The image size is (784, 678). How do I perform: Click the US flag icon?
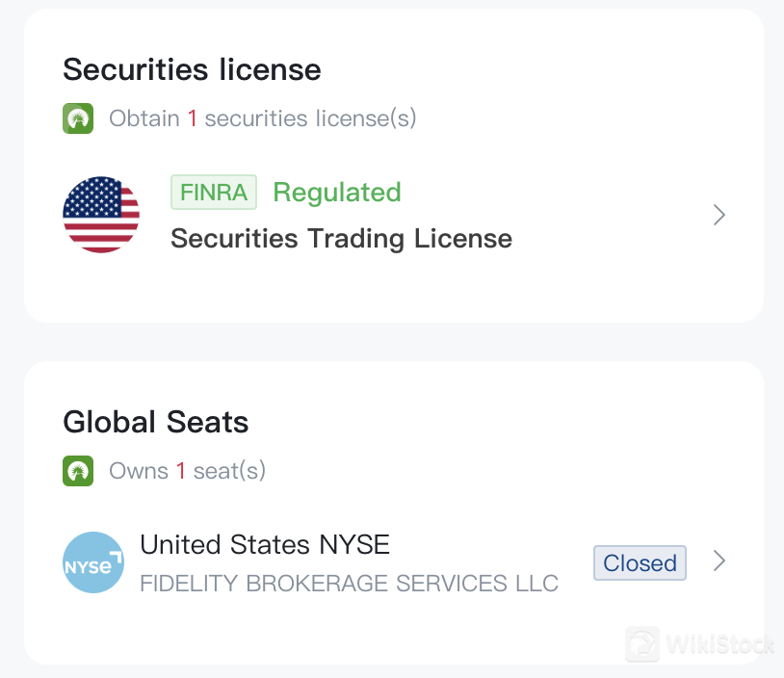click(x=101, y=215)
